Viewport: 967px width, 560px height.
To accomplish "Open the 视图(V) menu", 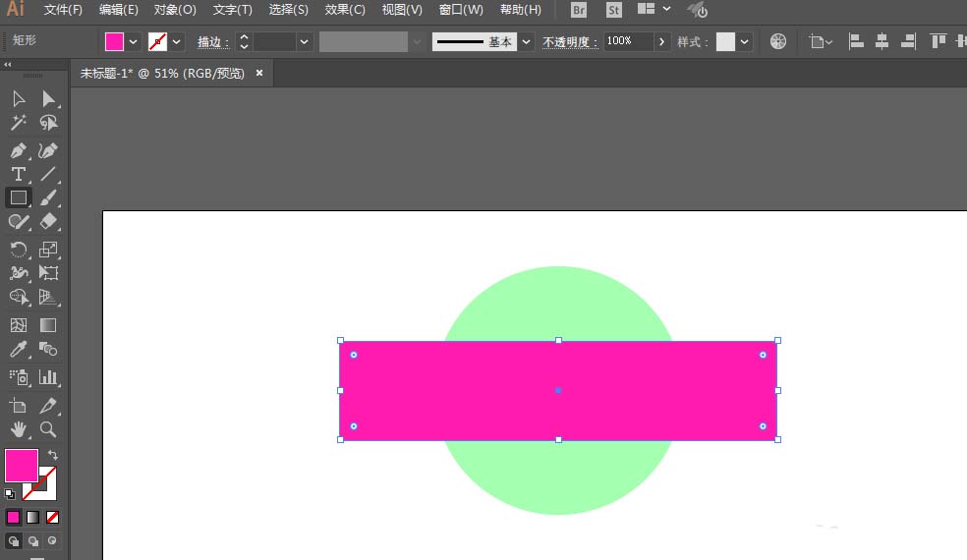I will 402,10.
